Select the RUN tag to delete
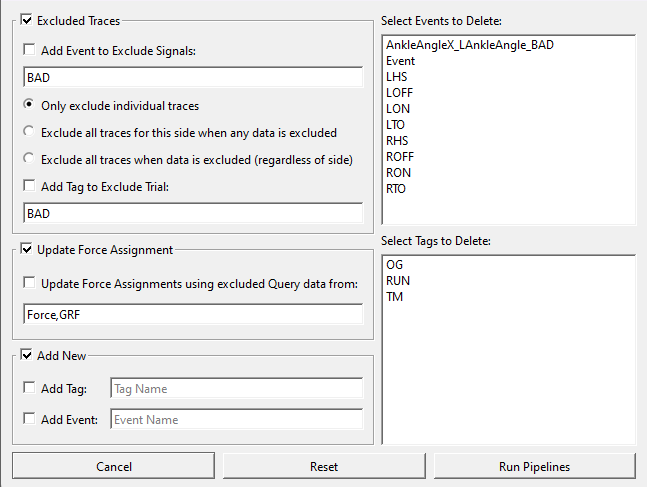This screenshot has height=487, width=647. pyautogui.click(x=398, y=281)
